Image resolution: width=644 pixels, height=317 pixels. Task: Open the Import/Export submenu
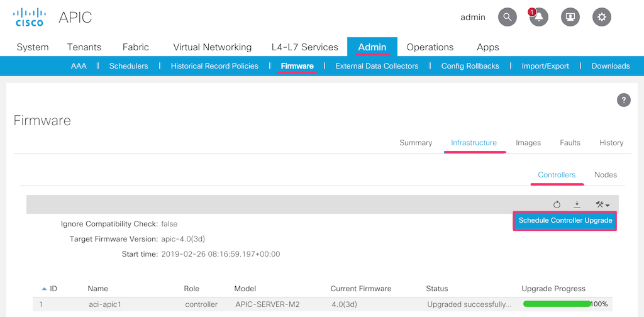click(x=545, y=66)
